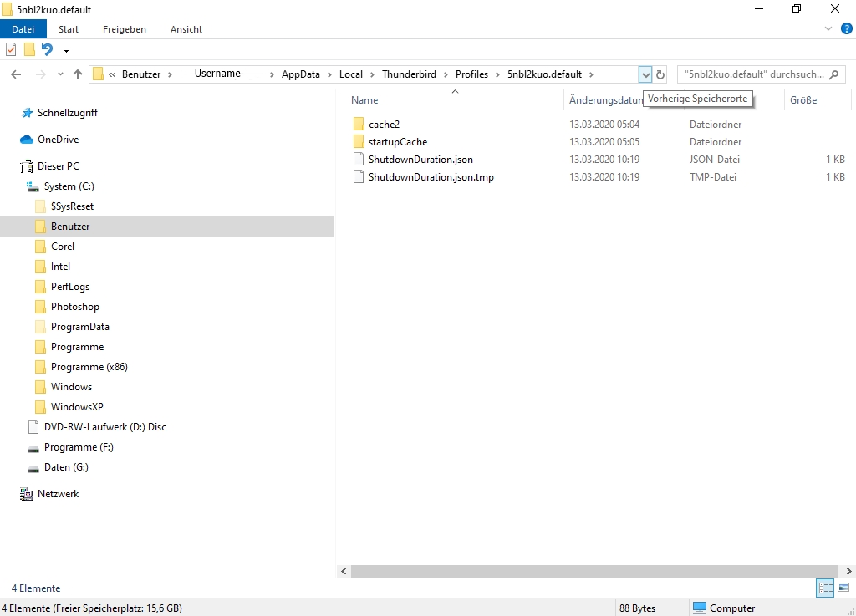Screen dimensions: 856x616
Task: Click the Properties icon in quick access toolbar
Action: [11, 49]
